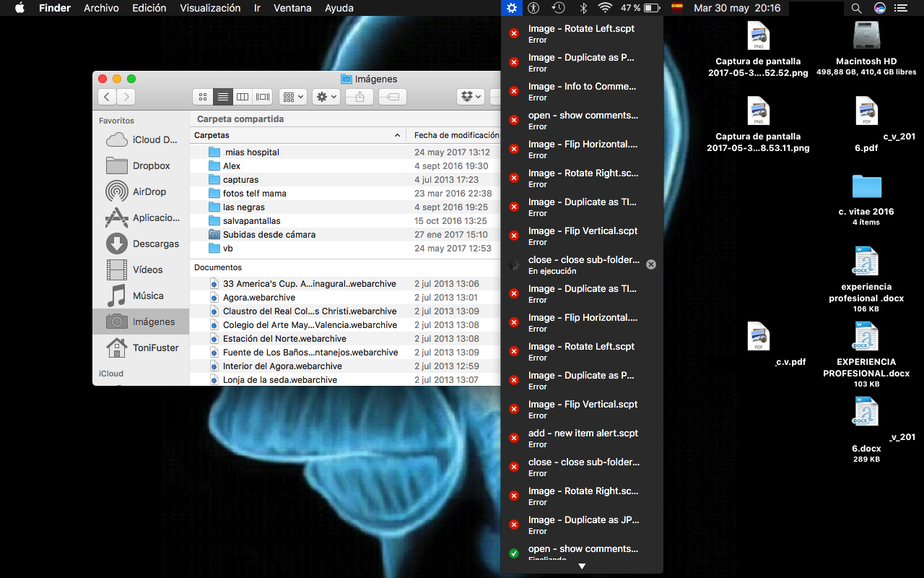Image resolution: width=924 pixels, height=578 pixels.
Task: Click the Time Machine menu bar icon
Action: point(558,8)
